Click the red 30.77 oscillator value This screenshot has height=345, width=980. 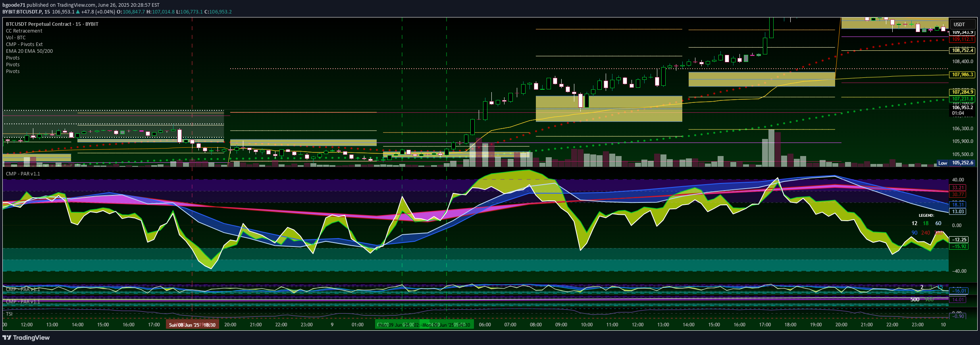click(958, 195)
